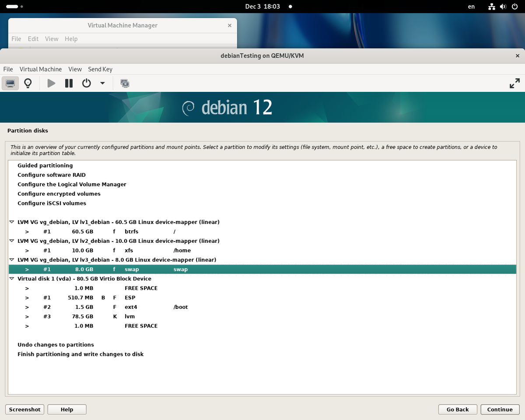The height and width of the screenshot is (420, 525).
Task: Select the 510.7 MB ESP partition
Action: point(262,298)
